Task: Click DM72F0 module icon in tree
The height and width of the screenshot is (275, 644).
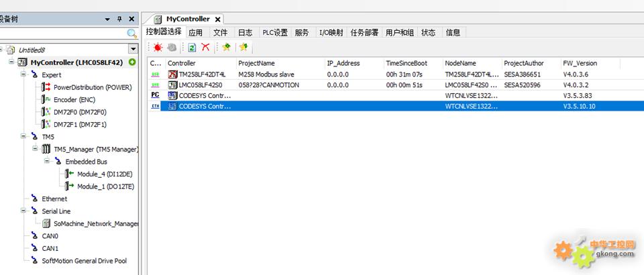Action: pos(46,111)
